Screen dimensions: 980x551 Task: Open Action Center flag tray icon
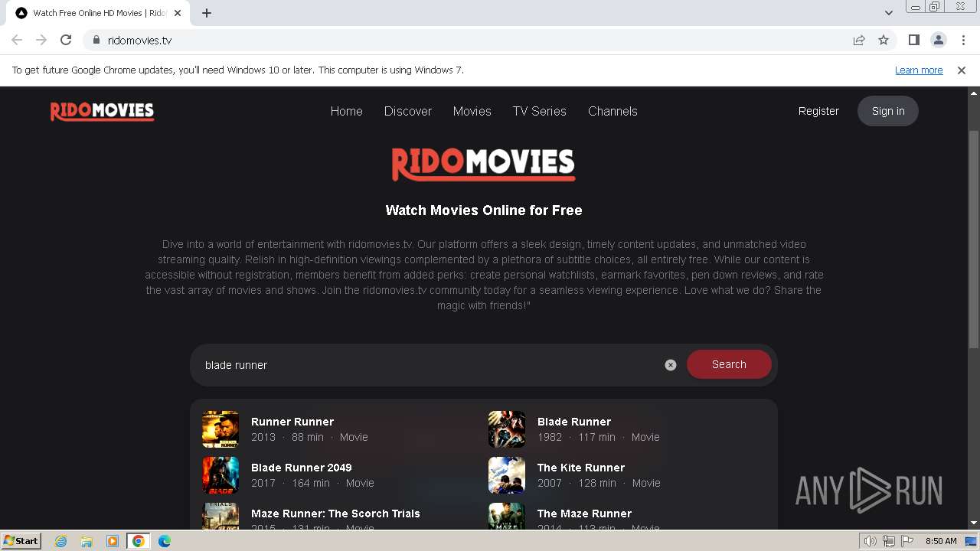tap(906, 541)
